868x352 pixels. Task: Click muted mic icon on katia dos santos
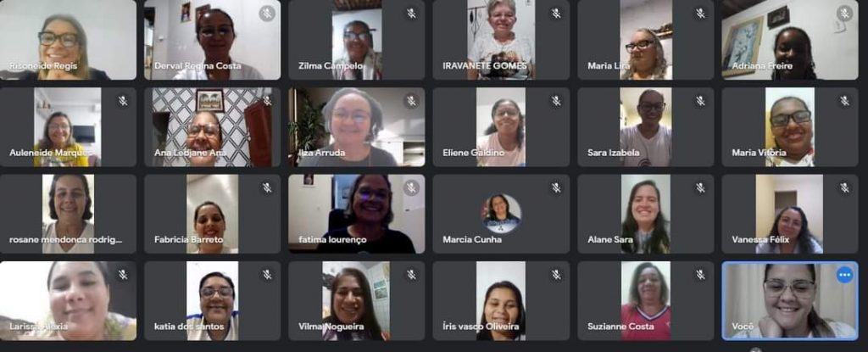pos(267,275)
